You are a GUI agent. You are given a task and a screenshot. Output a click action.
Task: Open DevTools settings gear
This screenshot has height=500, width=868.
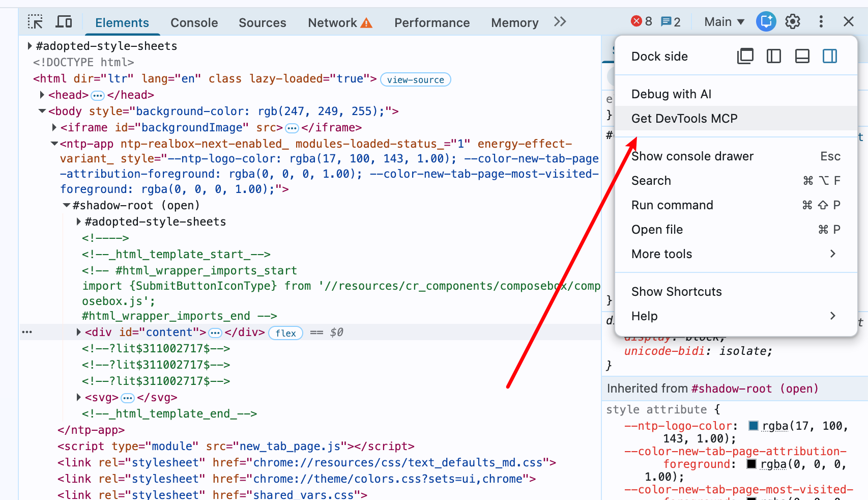click(x=793, y=21)
